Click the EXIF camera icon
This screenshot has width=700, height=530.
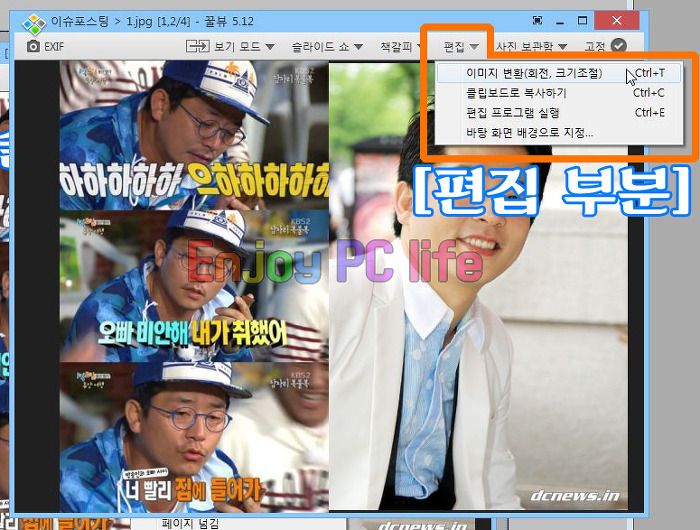point(33,46)
